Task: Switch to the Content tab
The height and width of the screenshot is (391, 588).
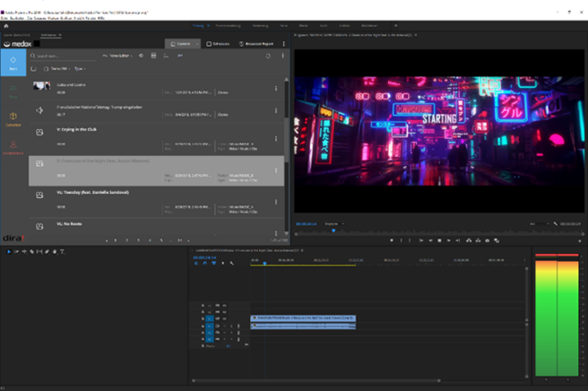Action: click(x=182, y=43)
